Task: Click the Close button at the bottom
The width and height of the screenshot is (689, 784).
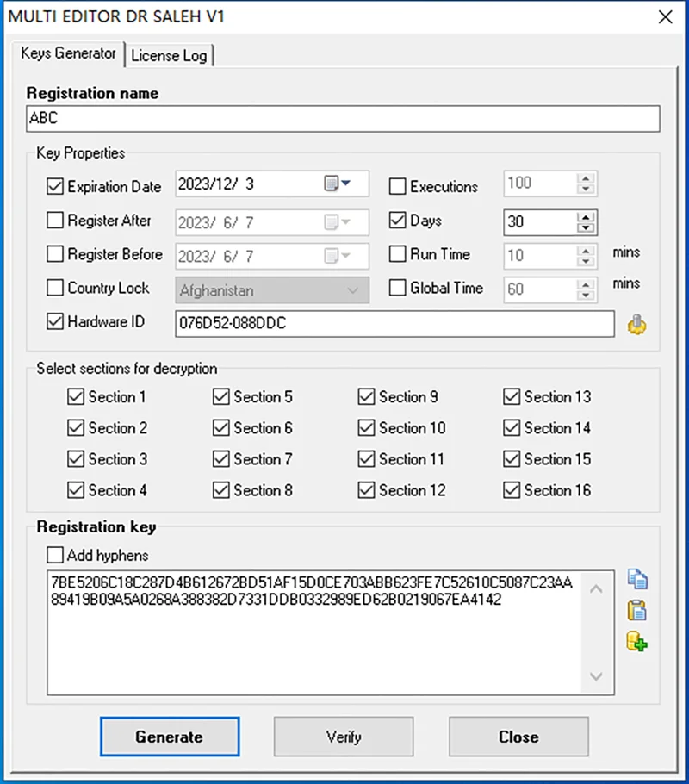Action: point(518,737)
